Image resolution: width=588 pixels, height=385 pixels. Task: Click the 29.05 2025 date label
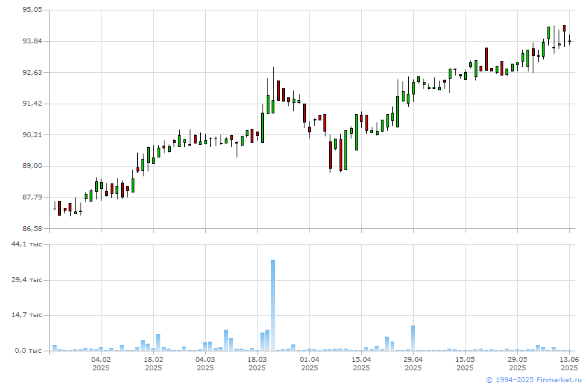coord(517,363)
